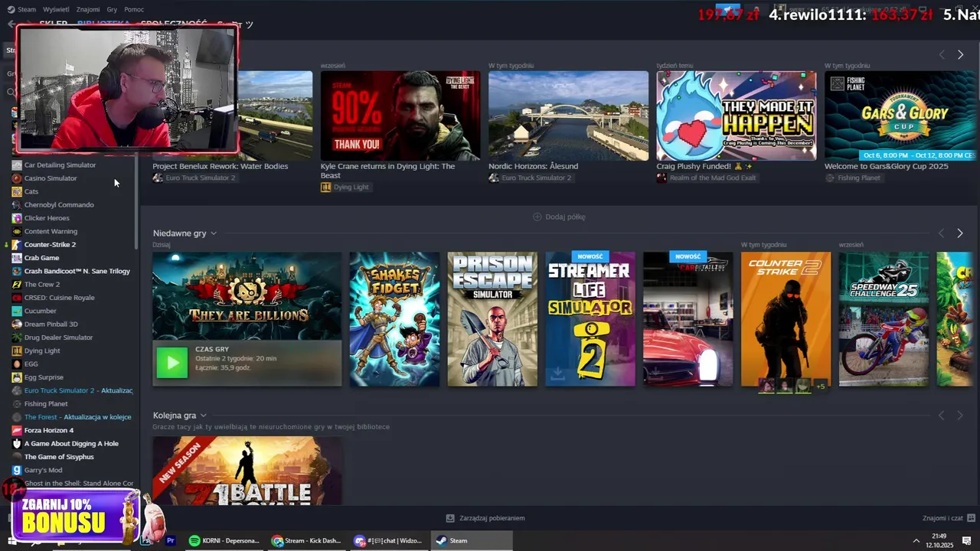The image size is (980, 551).
Task: Click the download manager icon beside Zarządzaj pobieraniem
Action: [450, 518]
